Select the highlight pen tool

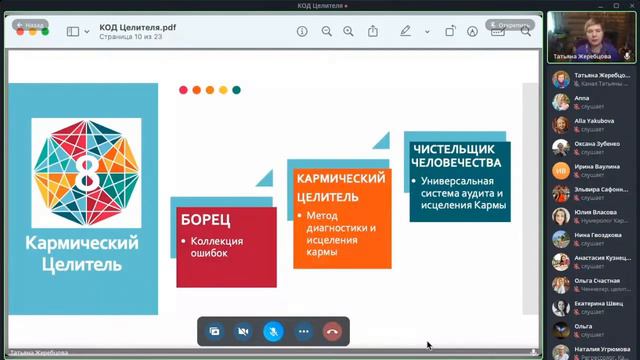(x=405, y=31)
